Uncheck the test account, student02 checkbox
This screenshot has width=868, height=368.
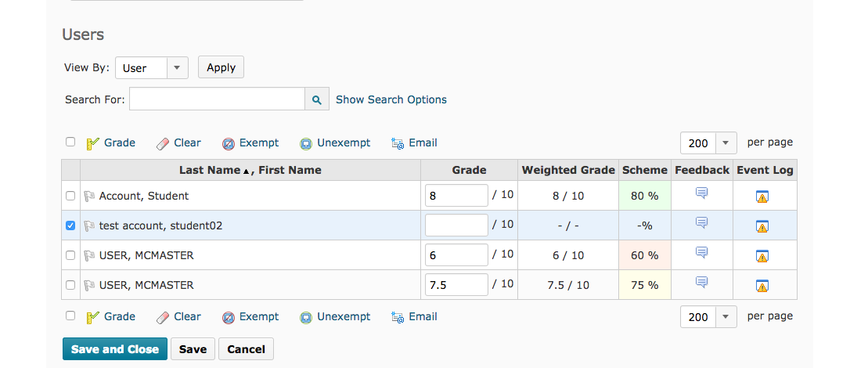[x=70, y=225]
